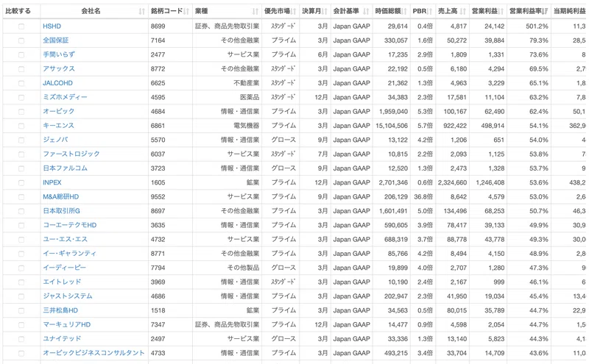589x364 pixels.
Task: Sort by 銘柄コード column arrows
Action: pyautogui.click(x=186, y=11)
